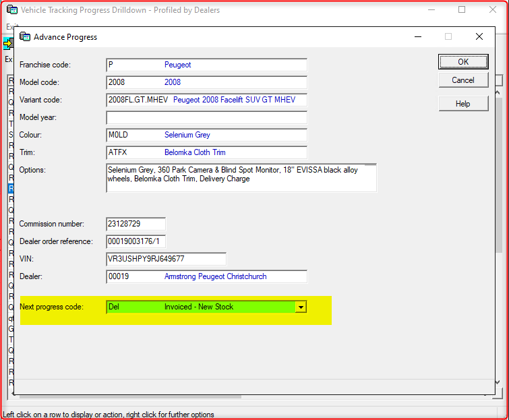Click the Dealer order reference field

pos(136,241)
